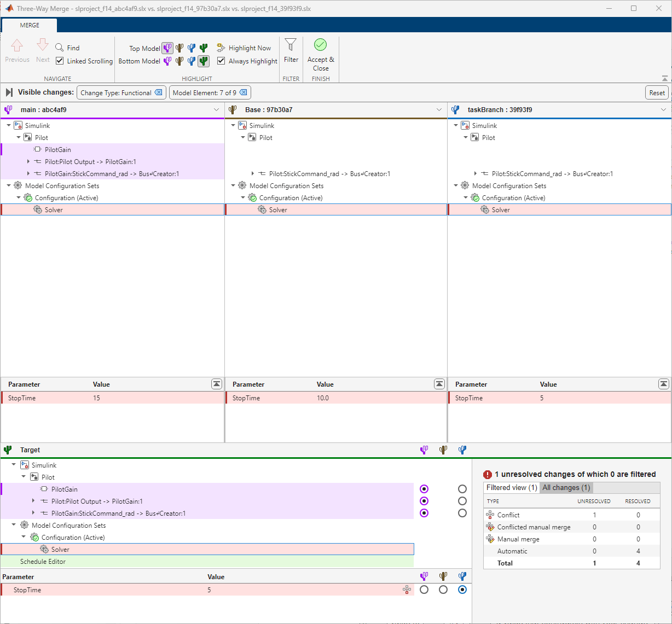The height and width of the screenshot is (624, 672).
Task: Open the taskBranch : 39f93f9 pane dropdown
Action: click(x=663, y=110)
